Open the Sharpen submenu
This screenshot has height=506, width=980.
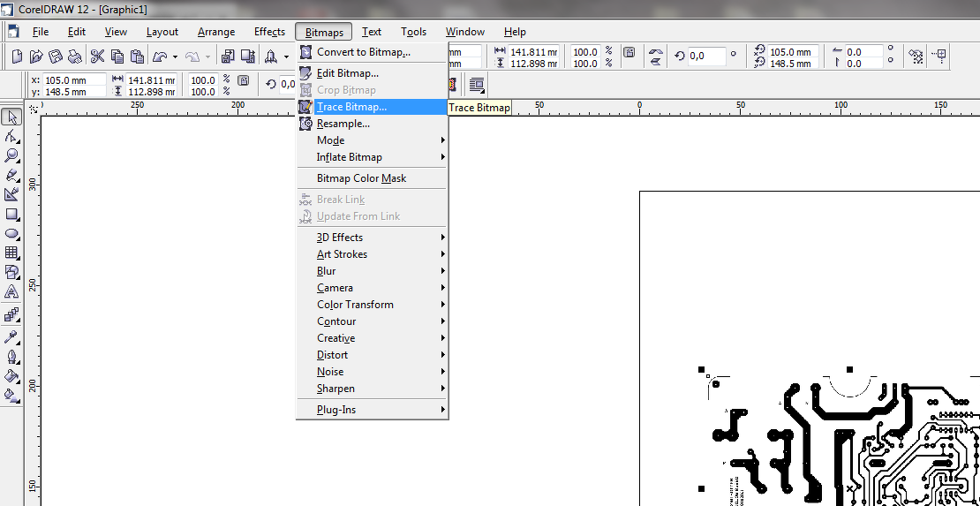[372, 389]
